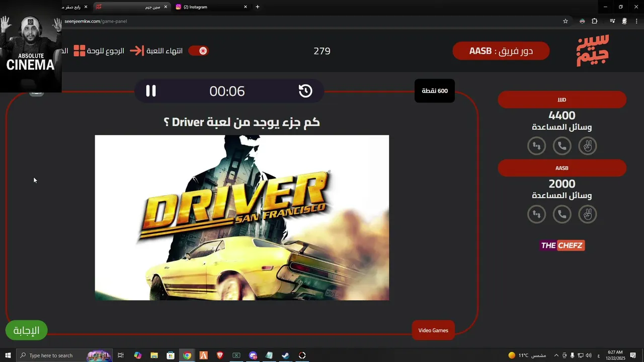The width and height of the screenshot is (644, 362).
Task: Open File Explorer from the taskbar
Action: coord(154,355)
